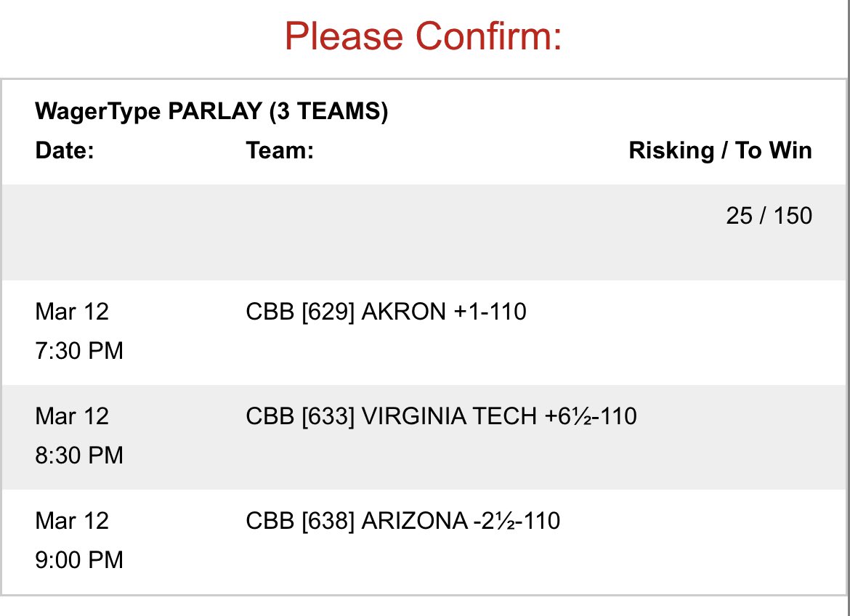
Task: Click the Risking / To Win header
Action: tap(721, 150)
